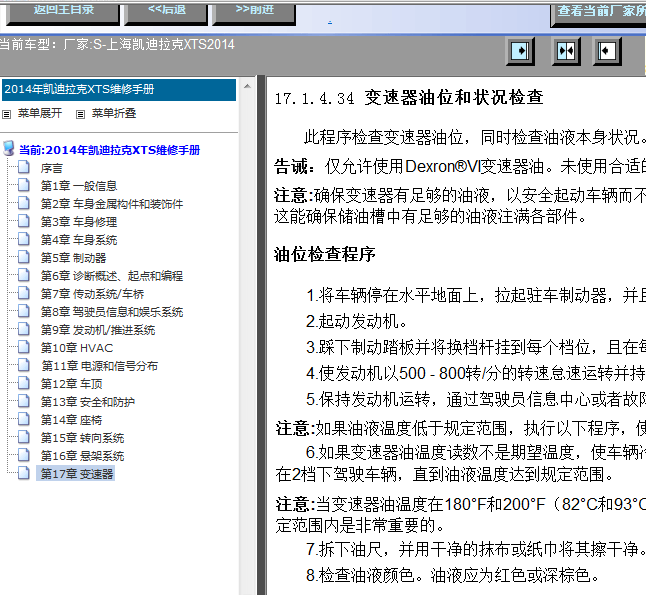Click heading 17.1.4.34 变速器油位和状况检查

click(x=409, y=98)
